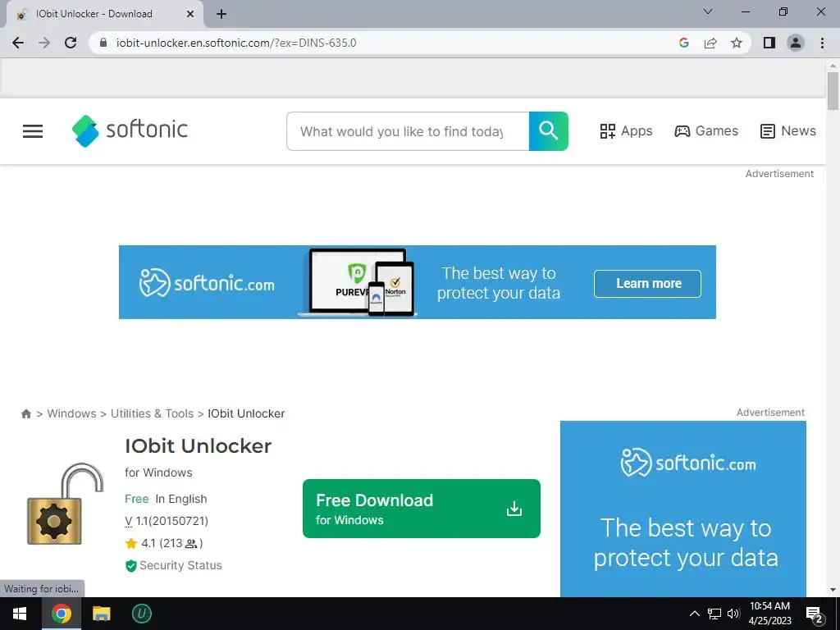
Task: Go to Softonic homepage via logo
Action: coord(130,130)
